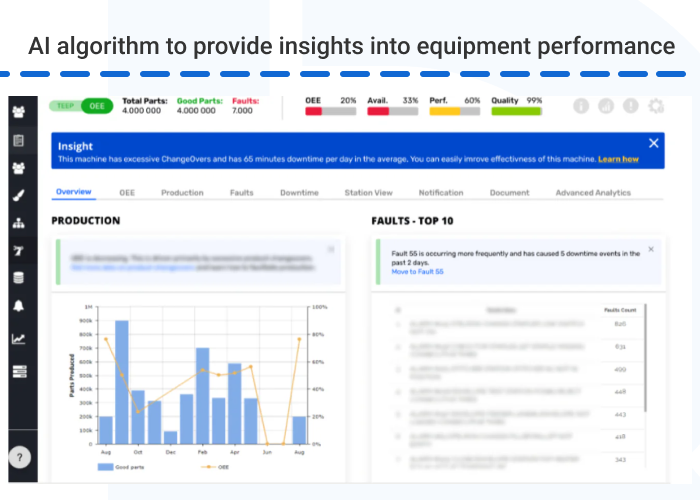Open the users group icon at sidebar top

19,112
